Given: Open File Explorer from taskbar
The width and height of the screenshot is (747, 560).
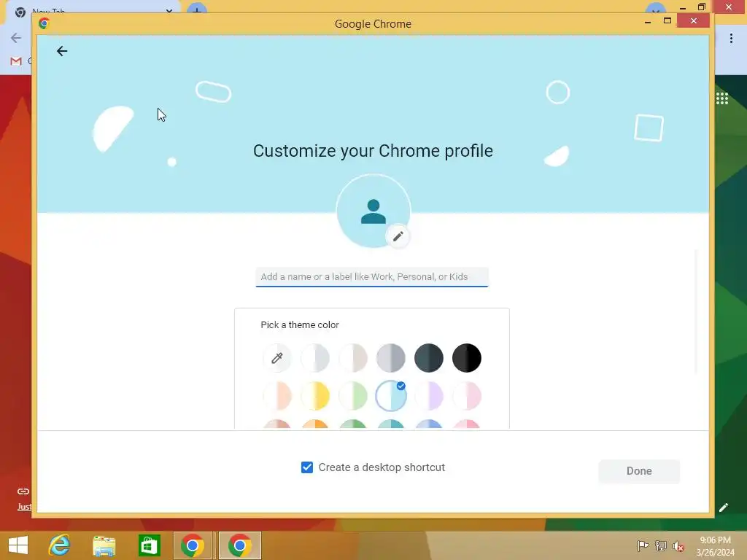Looking at the screenshot, I should click(x=104, y=545).
